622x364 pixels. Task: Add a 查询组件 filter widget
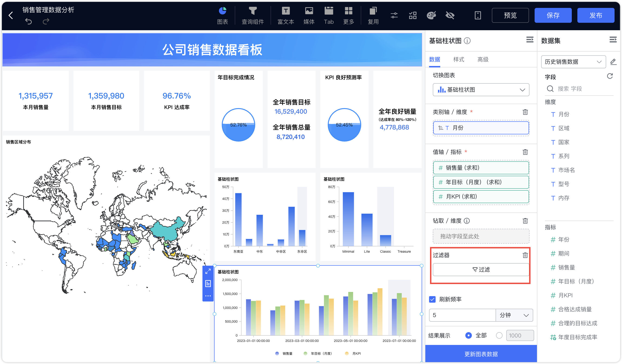(x=252, y=16)
